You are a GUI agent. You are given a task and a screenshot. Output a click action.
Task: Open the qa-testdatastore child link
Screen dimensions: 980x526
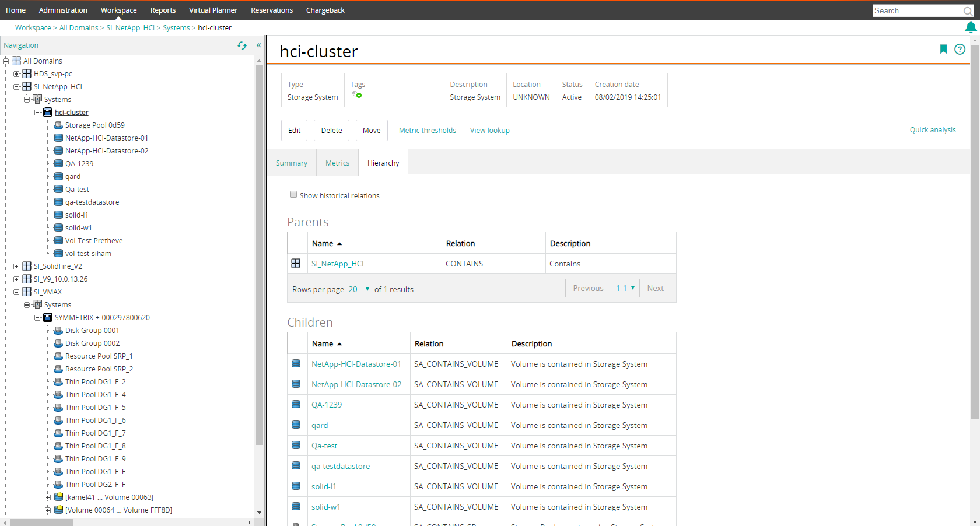[x=341, y=466]
